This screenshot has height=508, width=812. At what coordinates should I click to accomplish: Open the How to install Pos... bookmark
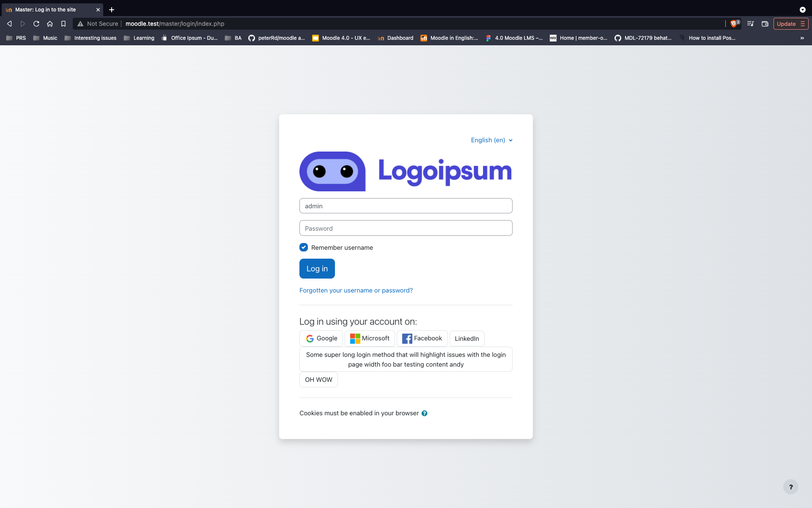point(708,38)
